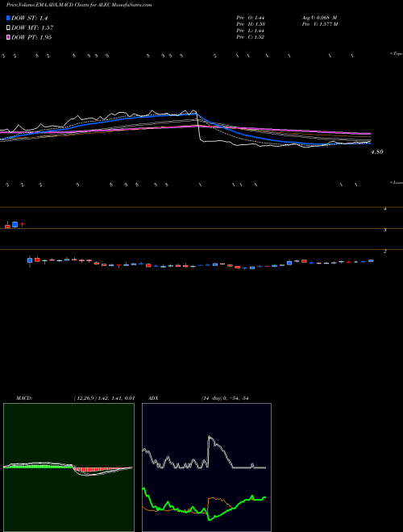Click the Pre H: 1.53 value
Screen dimensions: 403x532
click(251, 24)
